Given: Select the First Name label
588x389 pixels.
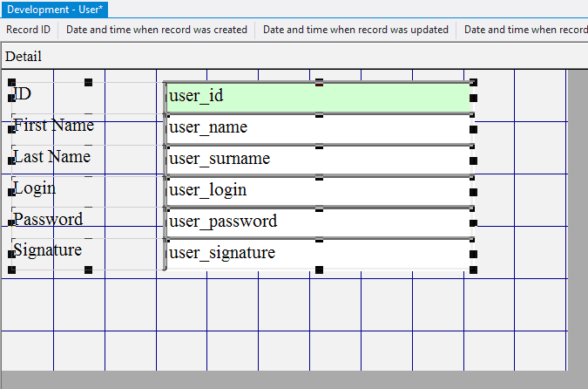Looking at the screenshot, I should pyautogui.click(x=54, y=126).
